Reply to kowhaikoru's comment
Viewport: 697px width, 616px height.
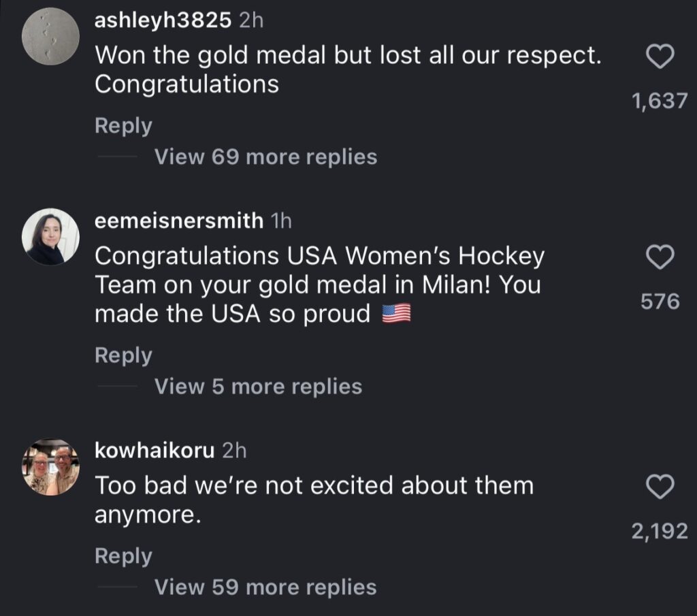coord(123,556)
